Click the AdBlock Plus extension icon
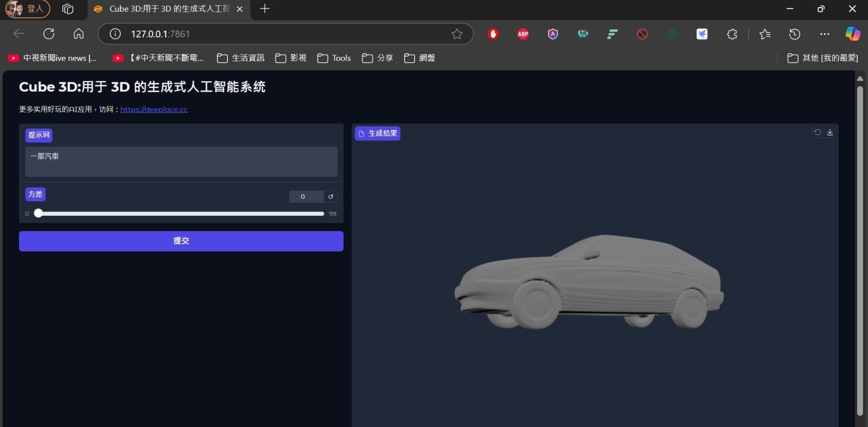Screen dimensions: 868x427 tap(523, 34)
